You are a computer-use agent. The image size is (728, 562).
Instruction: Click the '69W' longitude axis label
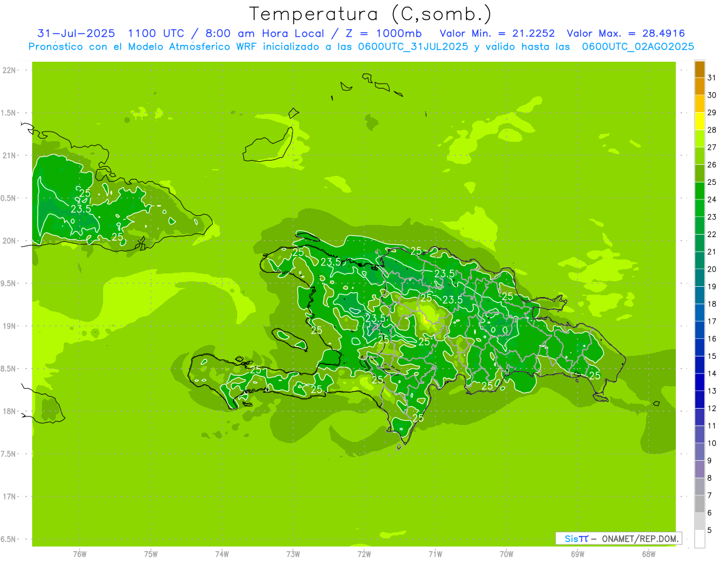[x=578, y=554]
